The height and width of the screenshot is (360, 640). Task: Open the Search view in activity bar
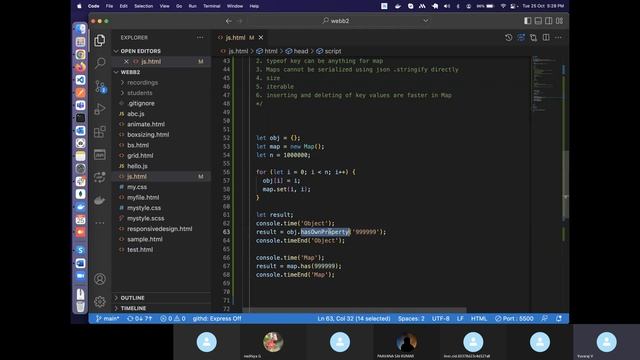pos(100,63)
